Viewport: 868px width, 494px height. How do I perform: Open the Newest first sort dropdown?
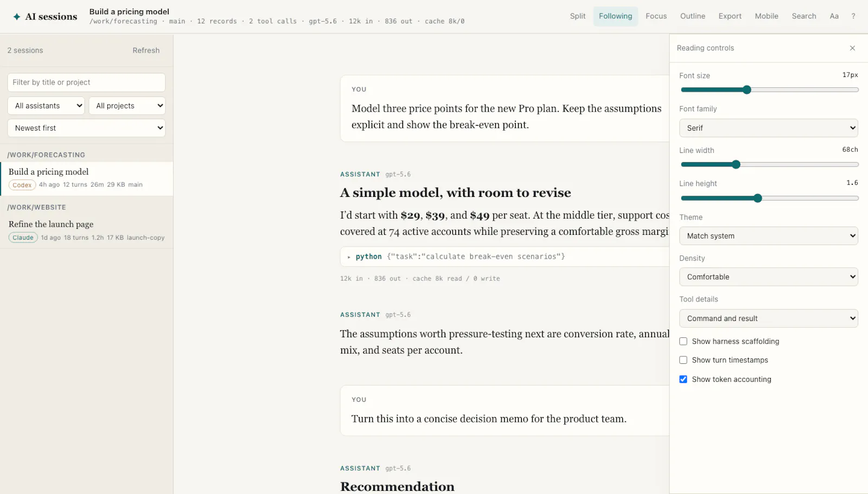point(86,128)
